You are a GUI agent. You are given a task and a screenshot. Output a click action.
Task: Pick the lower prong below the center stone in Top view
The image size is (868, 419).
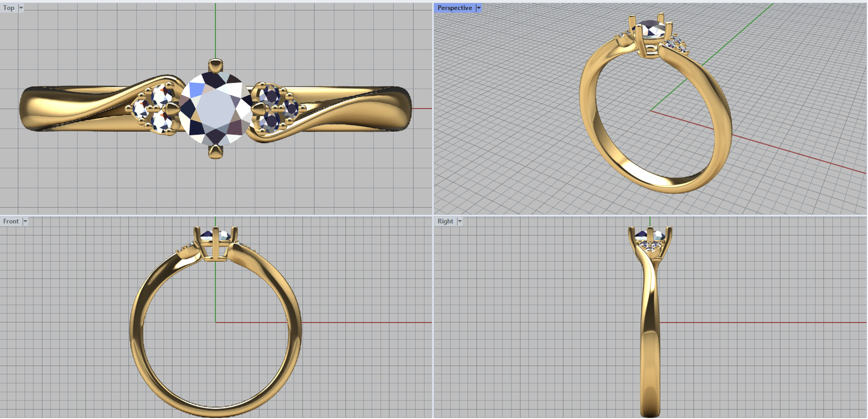tap(215, 151)
